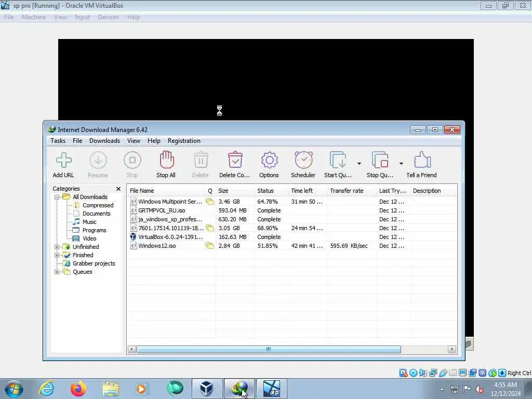Sort by Description column header

click(x=433, y=191)
